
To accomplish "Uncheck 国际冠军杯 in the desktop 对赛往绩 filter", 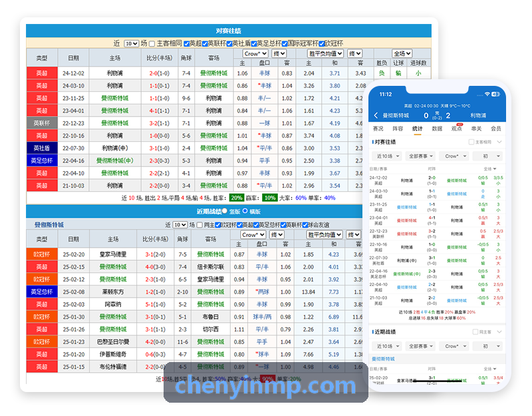I will (x=285, y=44).
